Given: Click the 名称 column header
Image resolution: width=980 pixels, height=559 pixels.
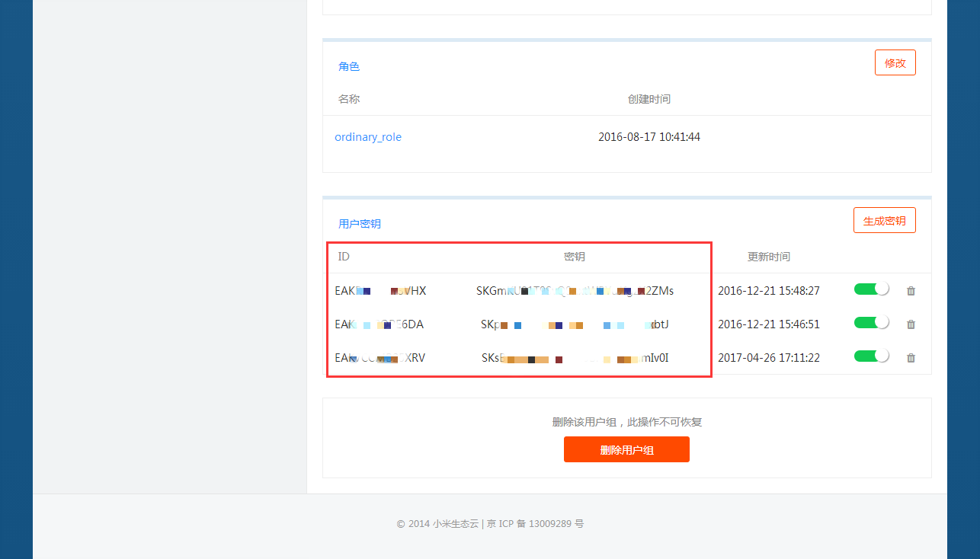Looking at the screenshot, I should tap(349, 99).
